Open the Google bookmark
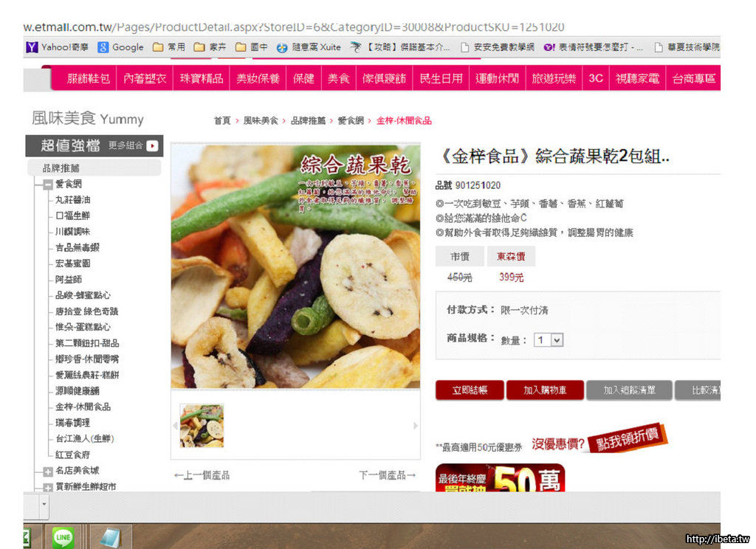The width and height of the screenshot is (756, 549). 120,47
